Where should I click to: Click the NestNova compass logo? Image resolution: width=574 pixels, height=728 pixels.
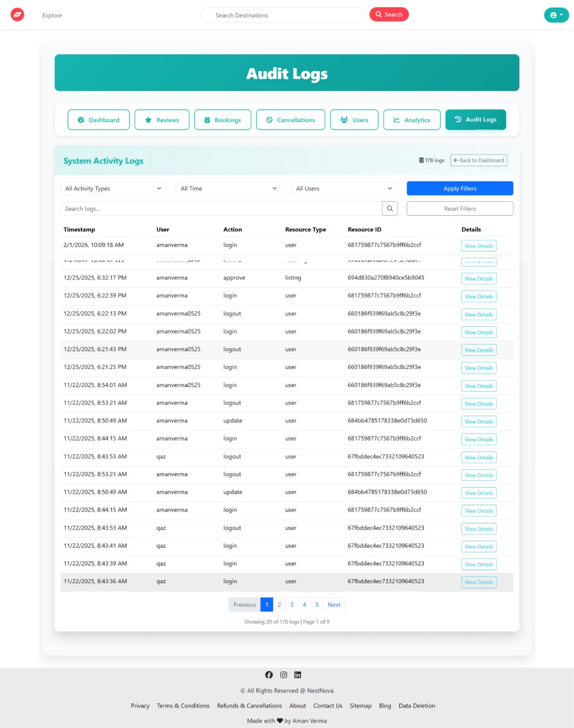(x=18, y=15)
